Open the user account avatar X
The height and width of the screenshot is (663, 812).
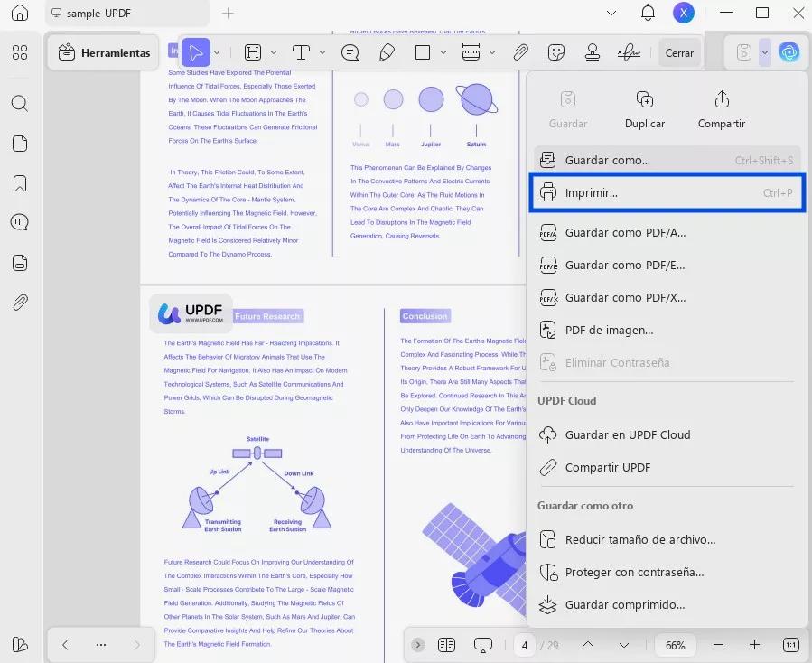[x=684, y=13]
